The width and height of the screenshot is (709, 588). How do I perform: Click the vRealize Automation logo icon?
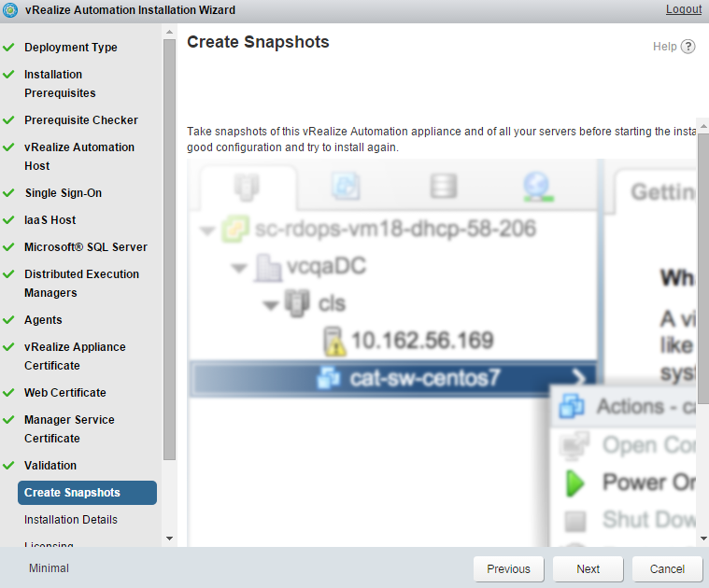[x=10, y=10]
